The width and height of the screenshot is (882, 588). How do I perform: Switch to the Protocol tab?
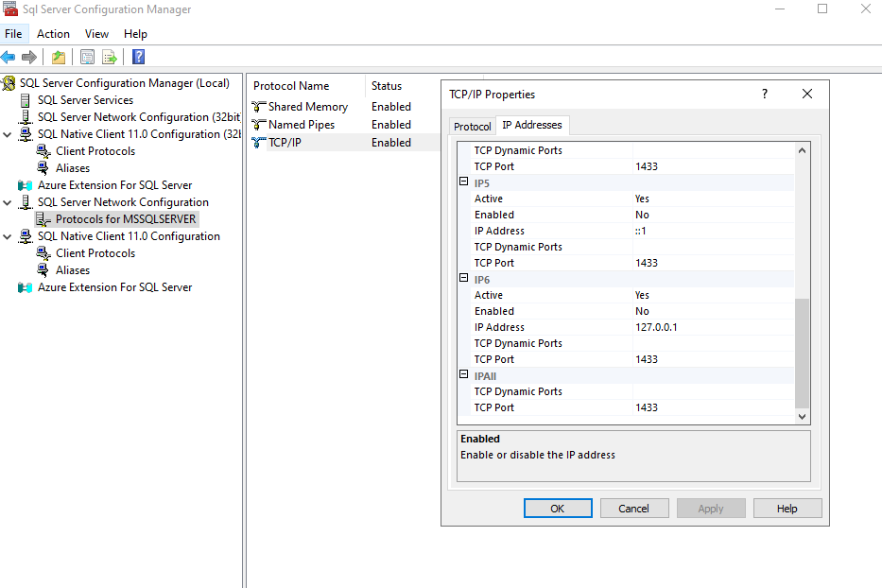(x=472, y=125)
